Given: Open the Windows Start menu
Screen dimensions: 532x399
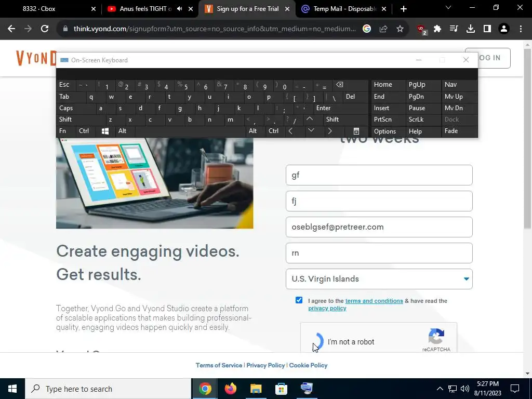Looking at the screenshot, I should [12, 389].
